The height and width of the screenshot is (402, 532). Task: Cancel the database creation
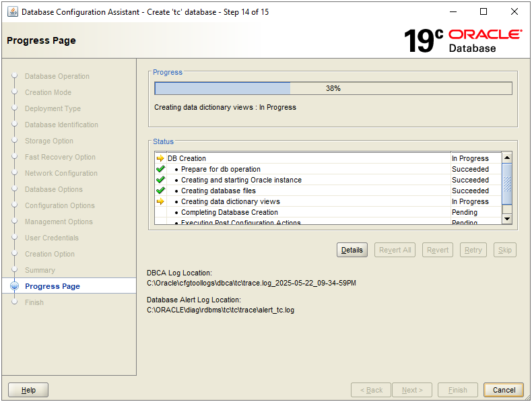[x=504, y=390]
